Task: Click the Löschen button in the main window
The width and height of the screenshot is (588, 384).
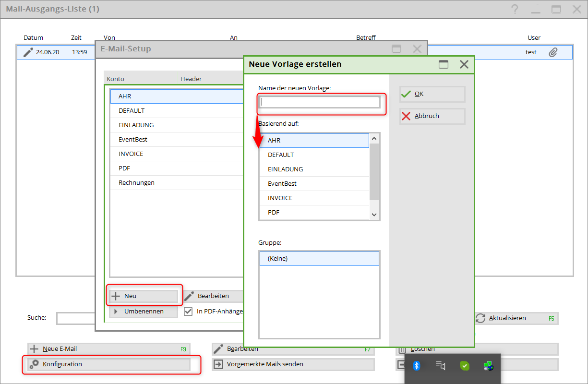Action: [477, 349]
